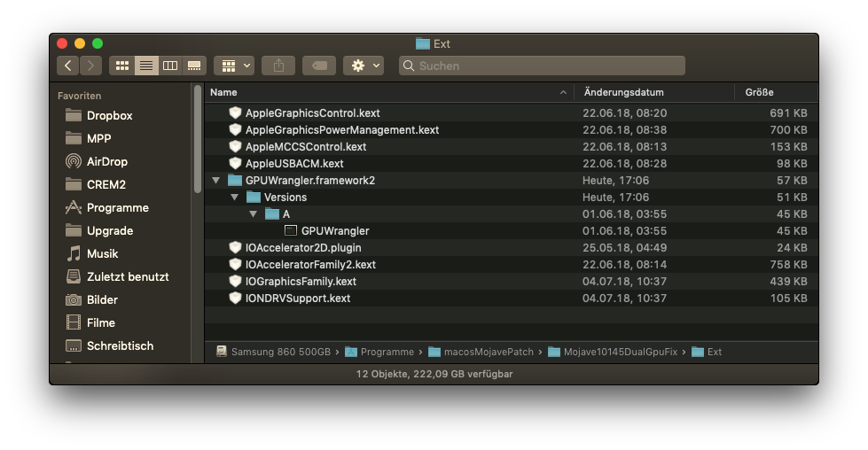The image size is (868, 450).
Task: Click the 758 KB size value
Action: tap(788, 264)
